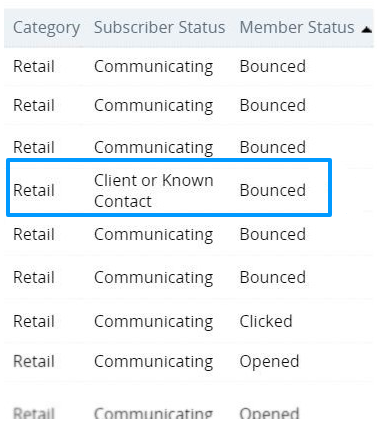Click Retail in the highlighted row
This screenshot has width=377, height=435.
coord(34,190)
